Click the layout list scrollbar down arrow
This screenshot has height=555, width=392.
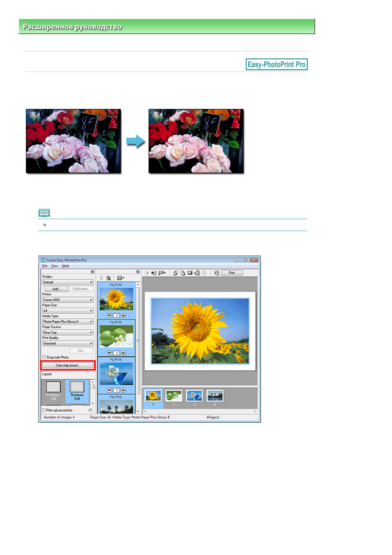point(92,403)
